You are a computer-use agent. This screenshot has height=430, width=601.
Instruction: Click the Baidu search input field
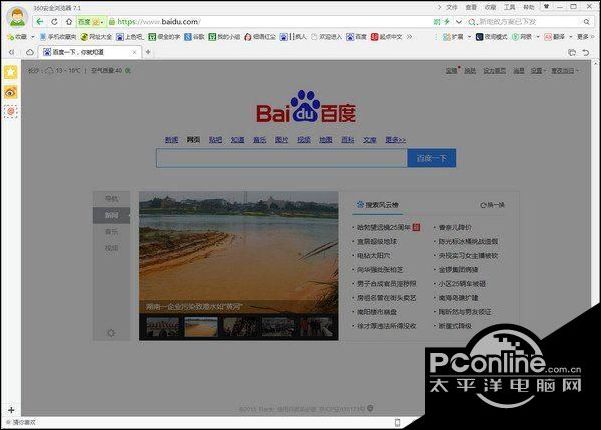281,158
